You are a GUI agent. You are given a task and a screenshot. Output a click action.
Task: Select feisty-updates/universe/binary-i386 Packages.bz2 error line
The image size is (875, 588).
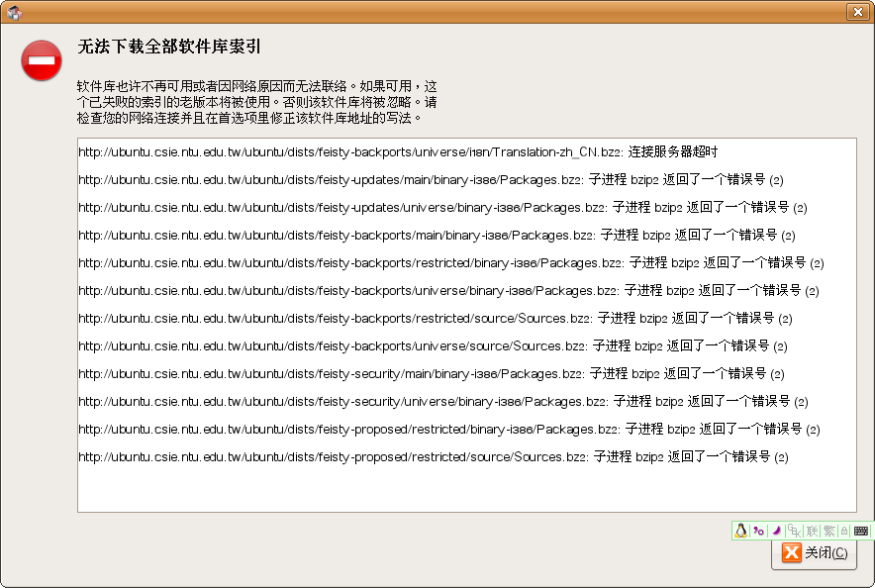(442, 208)
